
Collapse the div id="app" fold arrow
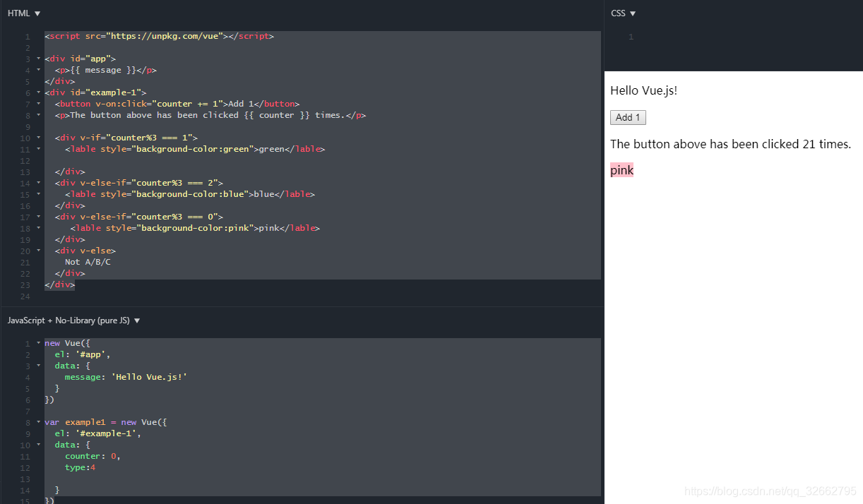(38, 59)
